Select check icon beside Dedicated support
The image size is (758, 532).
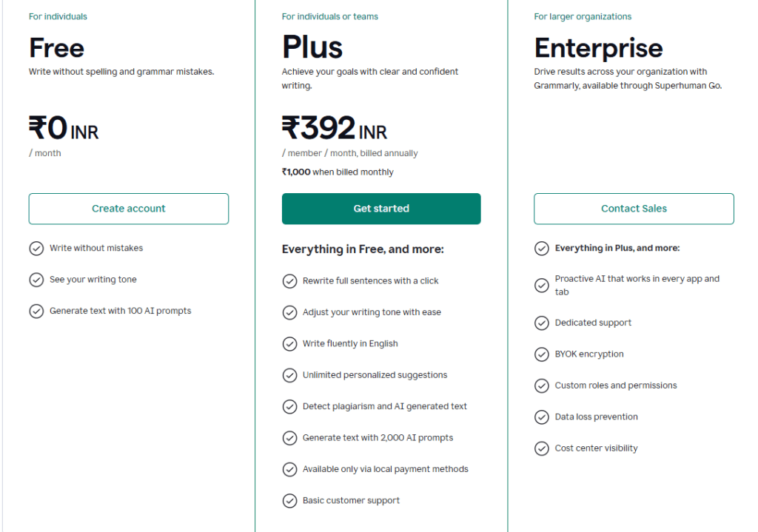pos(542,323)
